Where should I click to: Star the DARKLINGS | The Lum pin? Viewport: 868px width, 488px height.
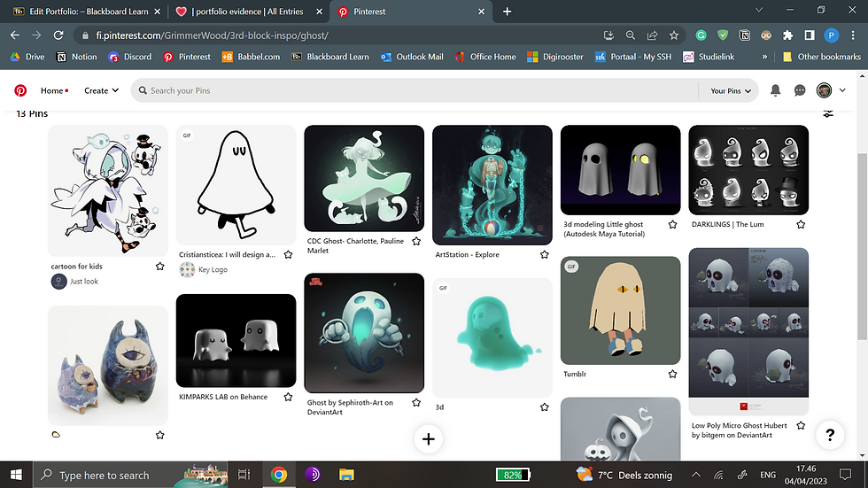click(x=801, y=225)
